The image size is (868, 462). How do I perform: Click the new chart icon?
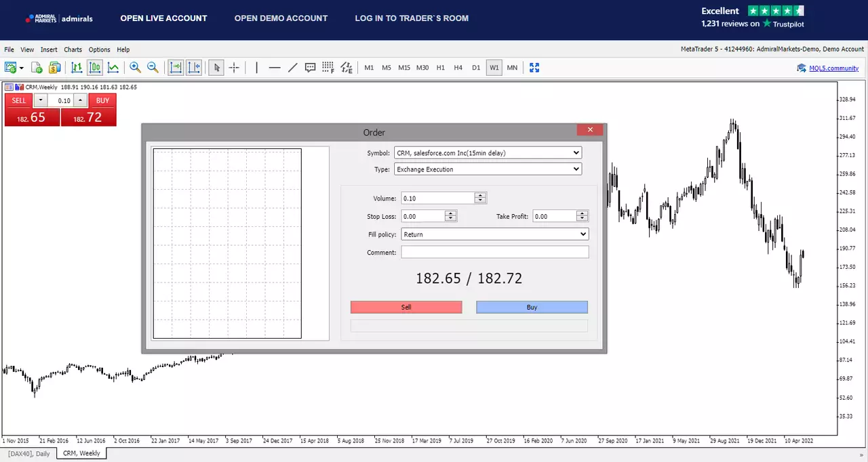[10, 67]
